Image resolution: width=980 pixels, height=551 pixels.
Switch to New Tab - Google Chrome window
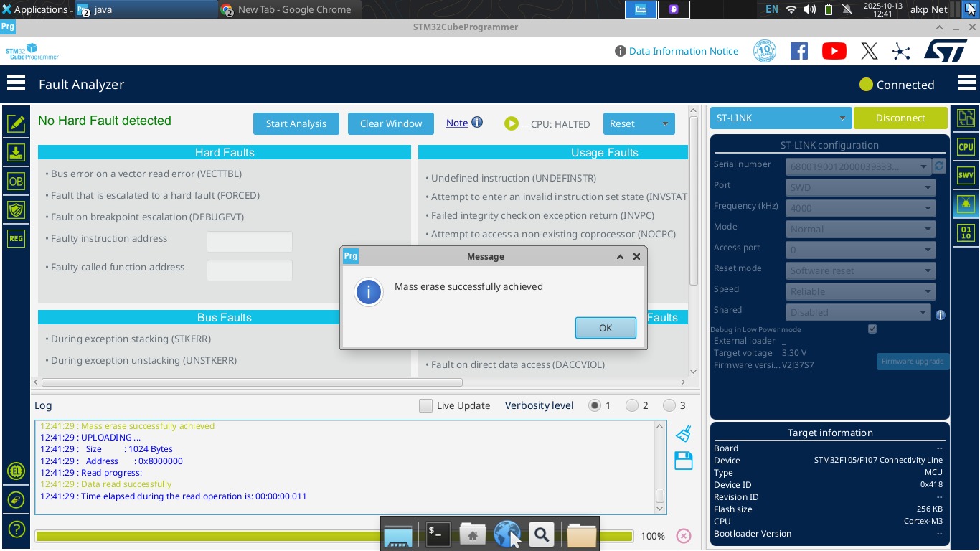[x=289, y=9]
